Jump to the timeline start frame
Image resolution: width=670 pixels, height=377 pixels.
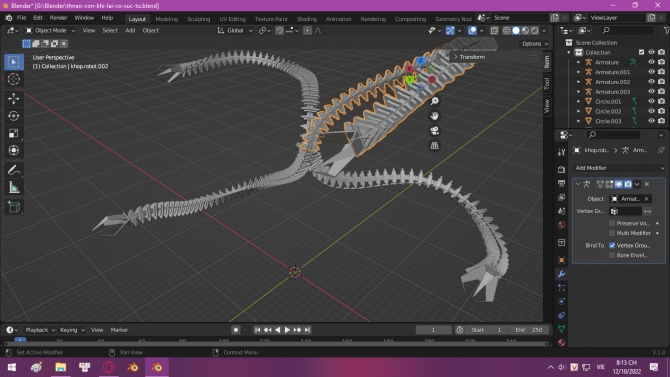coord(257,330)
